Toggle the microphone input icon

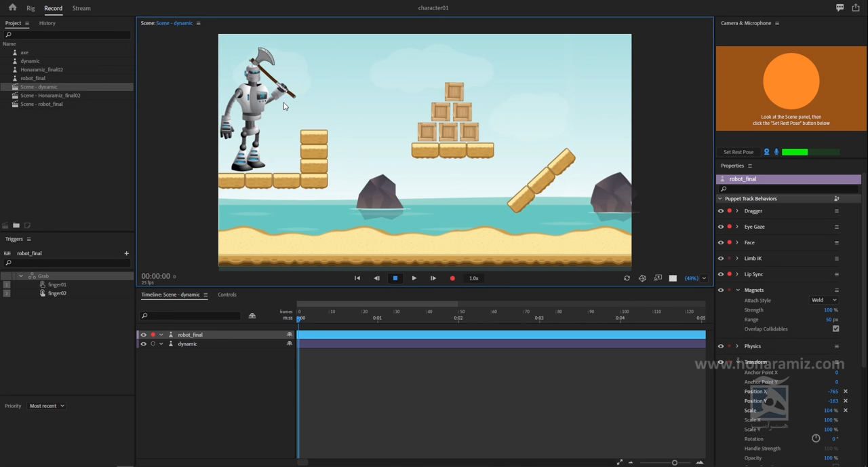pyautogui.click(x=776, y=152)
